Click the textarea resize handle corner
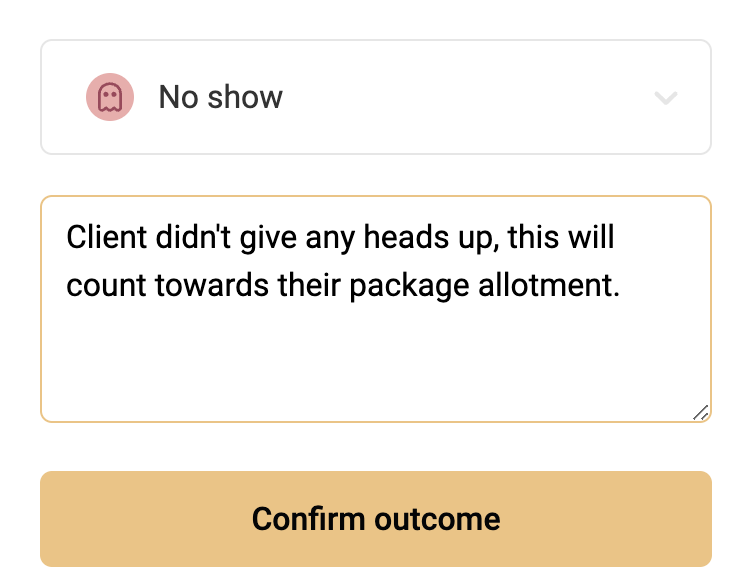The height and width of the screenshot is (578, 738). pos(701,412)
